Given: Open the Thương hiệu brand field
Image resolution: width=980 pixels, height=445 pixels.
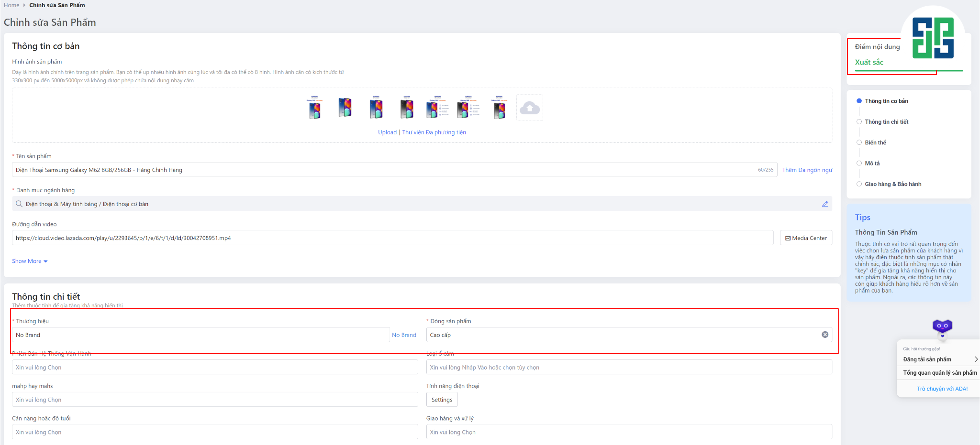Looking at the screenshot, I should pos(201,335).
